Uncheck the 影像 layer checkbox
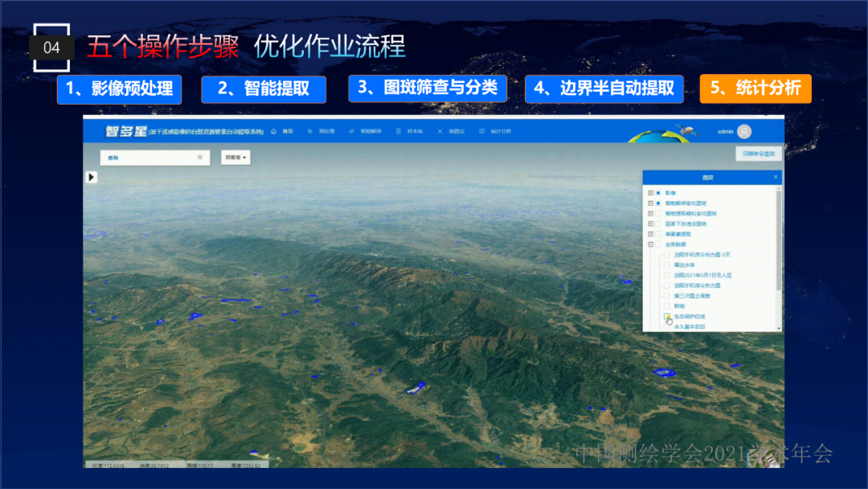868x489 pixels. [658, 193]
